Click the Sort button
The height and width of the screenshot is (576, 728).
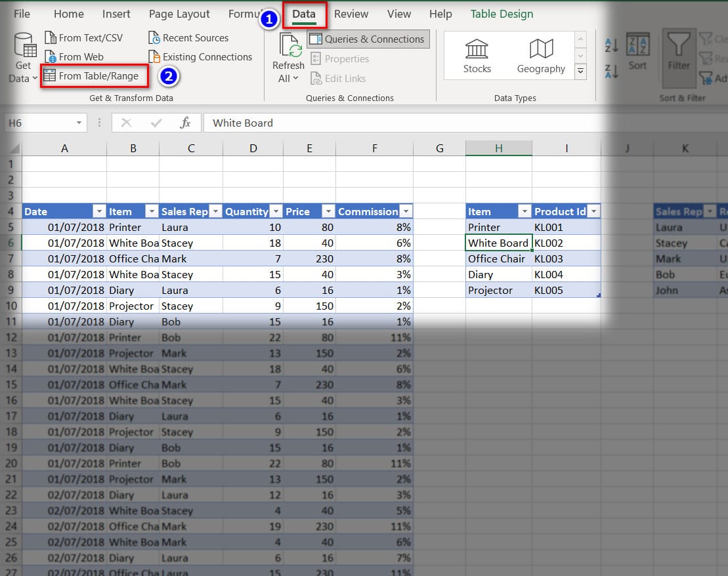637,55
